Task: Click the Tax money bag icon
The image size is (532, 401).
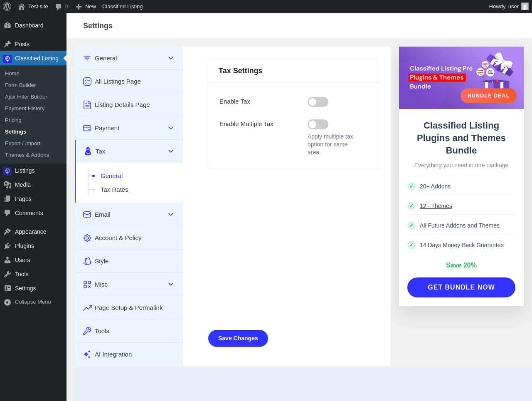Action: click(x=88, y=151)
